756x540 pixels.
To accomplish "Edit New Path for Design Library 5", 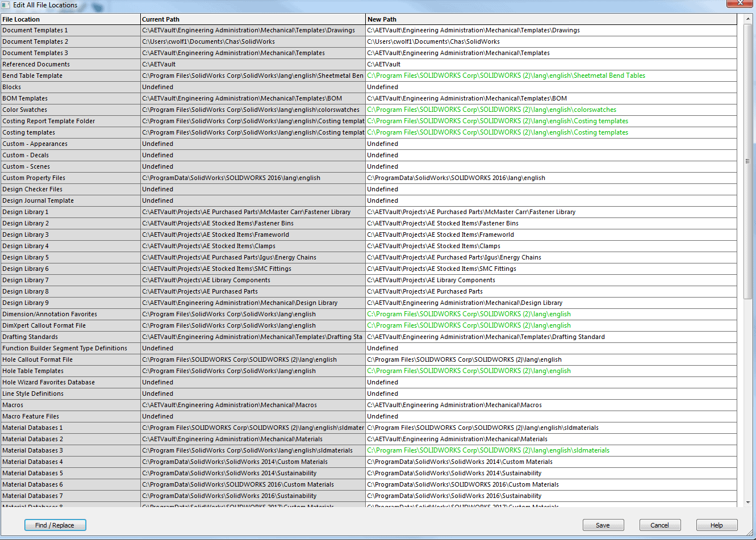I will point(551,257).
